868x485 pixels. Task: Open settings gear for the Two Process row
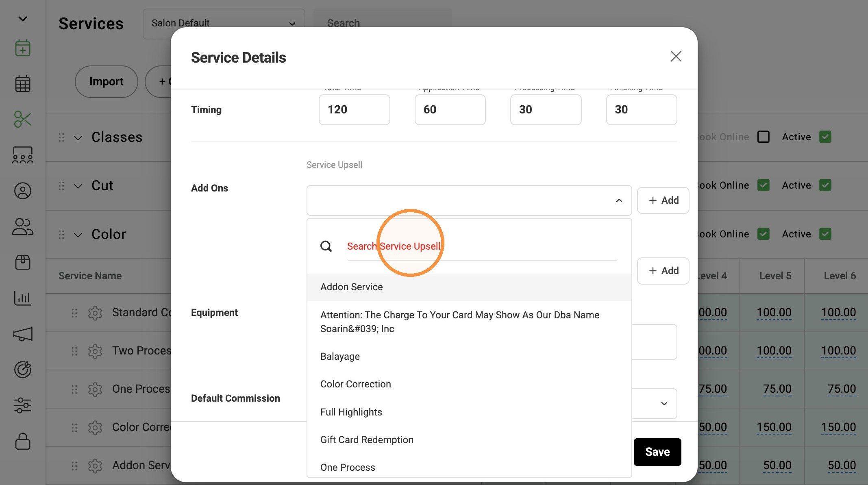(x=95, y=351)
